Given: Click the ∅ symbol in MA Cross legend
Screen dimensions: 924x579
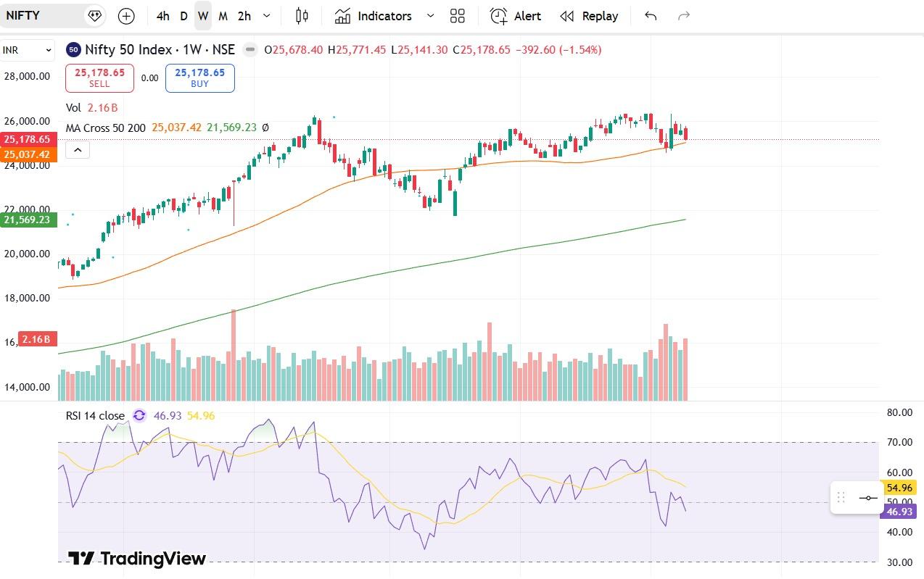Looking at the screenshot, I should tap(265, 128).
